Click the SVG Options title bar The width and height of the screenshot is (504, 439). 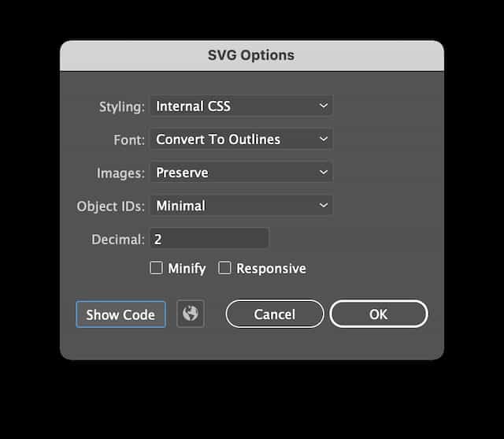[x=252, y=56]
